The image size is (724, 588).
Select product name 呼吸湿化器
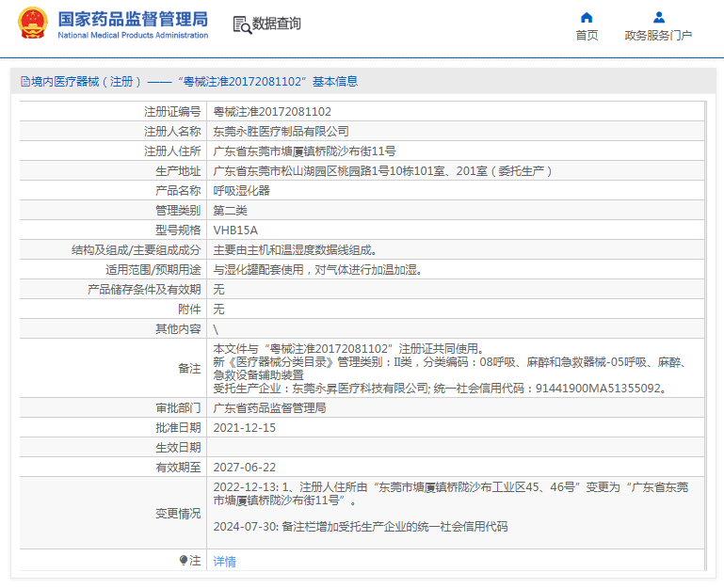click(241, 191)
